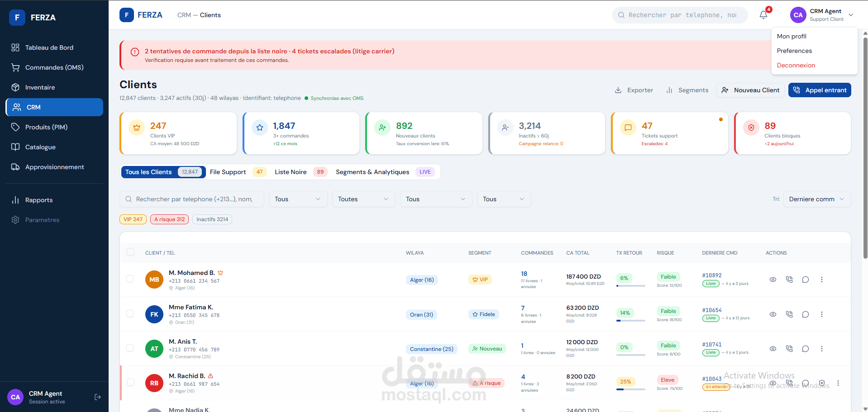The width and height of the screenshot is (868, 412).
Task: View M. Mohamed B. with eye icon
Action: [x=773, y=279]
